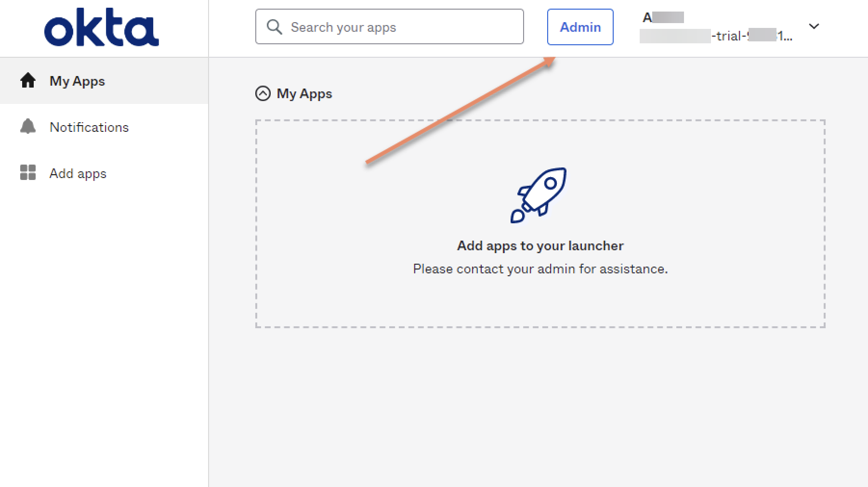Click the trial organization name under the username
Image resolution: width=868 pixels, height=487 pixels.
click(x=716, y=36)
